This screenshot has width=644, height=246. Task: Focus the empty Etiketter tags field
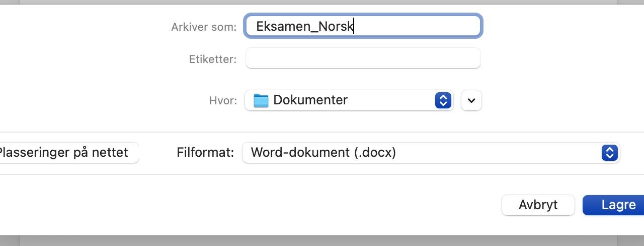363,58
